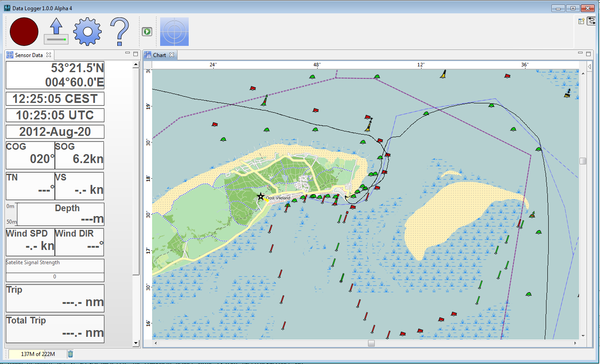
Task: Click the chart horizontal scrollbar thumb
Action: (x=371, y=343)
